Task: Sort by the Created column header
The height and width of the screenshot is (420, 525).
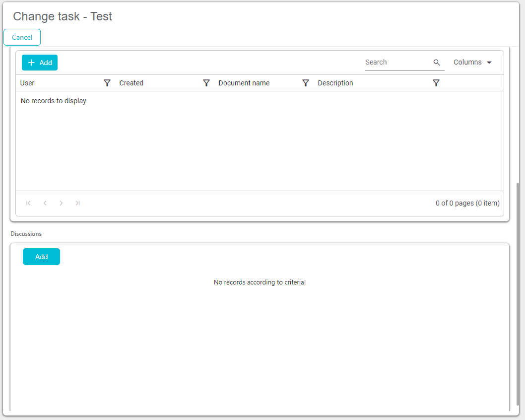Action: click(131, 83)
